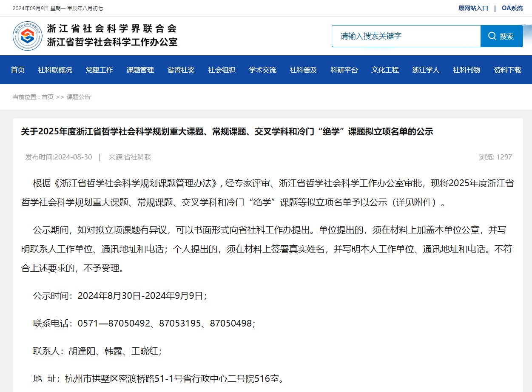Select 浙江学人 navigation item
Screen dimensions: 532x392
pos(426,70)
